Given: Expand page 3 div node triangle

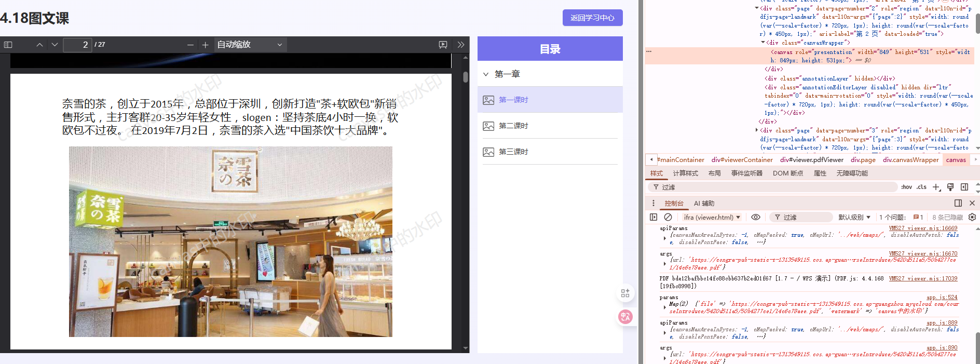Looking at the screenshot, I should click(757, 130).
